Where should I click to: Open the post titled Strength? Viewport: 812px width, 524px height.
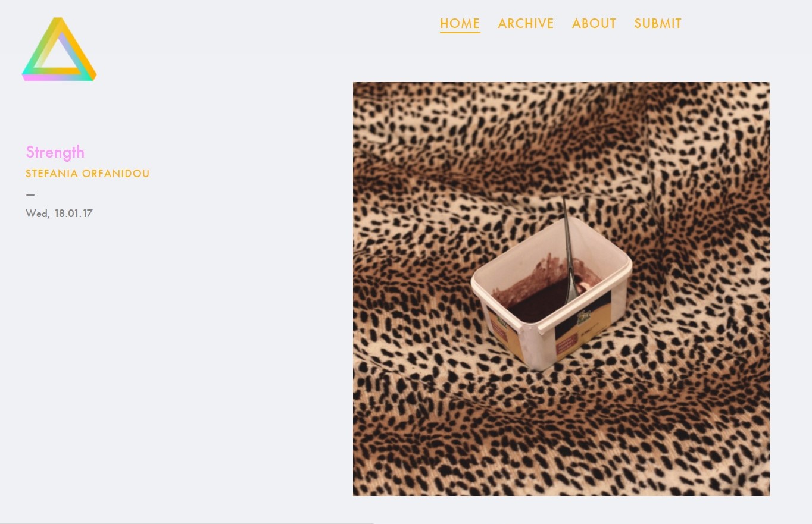click(55, 152)
